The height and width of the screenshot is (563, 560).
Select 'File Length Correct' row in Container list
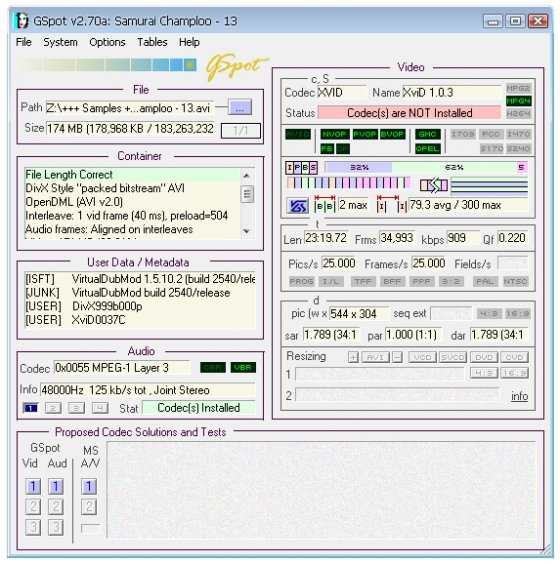pos(132,175)
